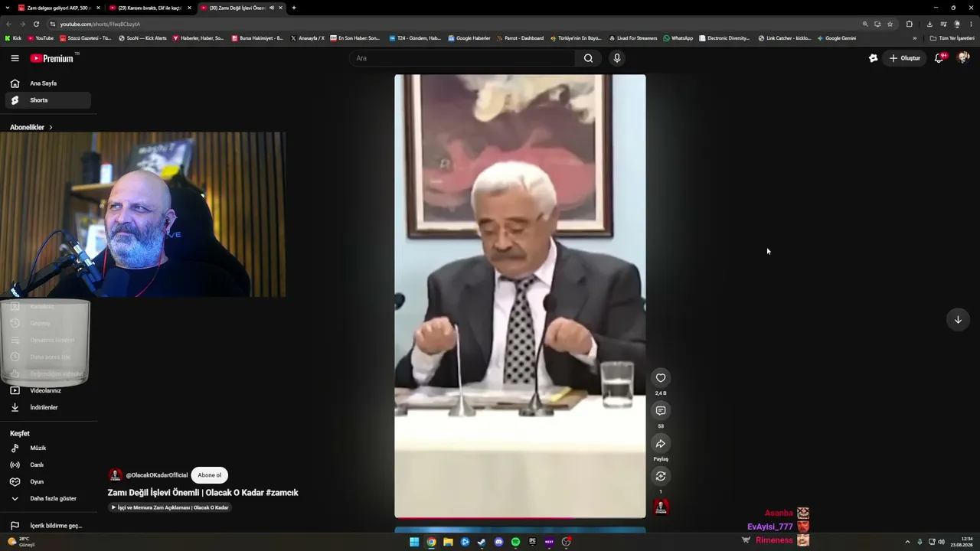Mute the playing tab via speaker icon
The image size is (980, 551).
(271, 8)
